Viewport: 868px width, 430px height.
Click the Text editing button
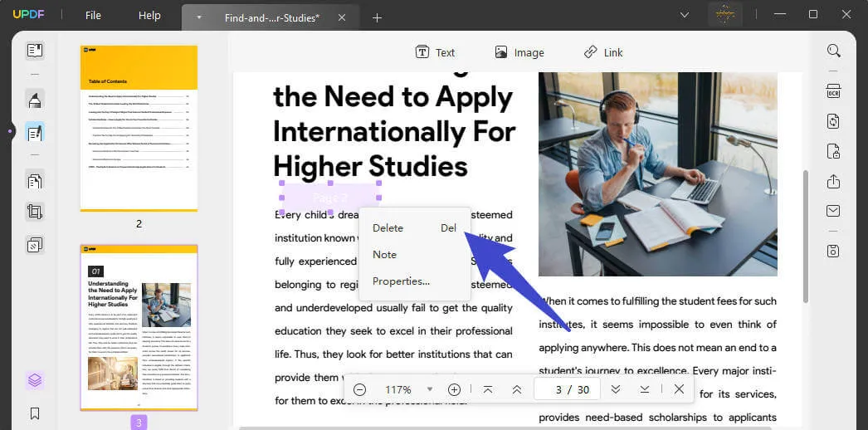pos(435,52)
